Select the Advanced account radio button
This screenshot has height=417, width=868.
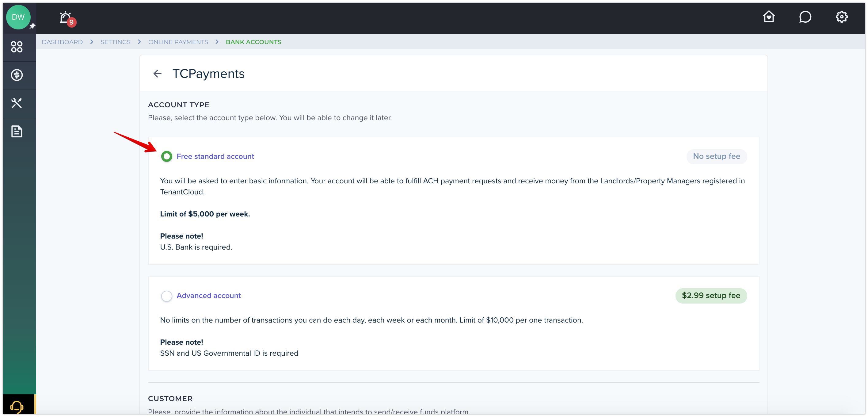[166, 296]
